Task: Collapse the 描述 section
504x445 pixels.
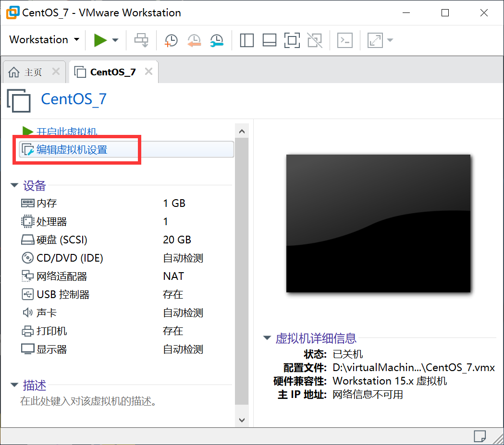Action: (x=14, y=385)
